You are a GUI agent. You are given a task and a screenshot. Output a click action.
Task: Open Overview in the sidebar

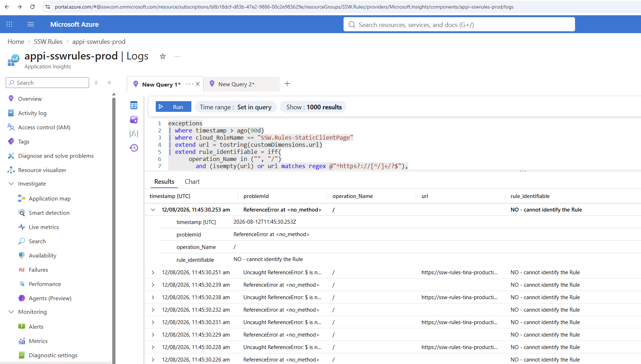(x=30, y=99)
